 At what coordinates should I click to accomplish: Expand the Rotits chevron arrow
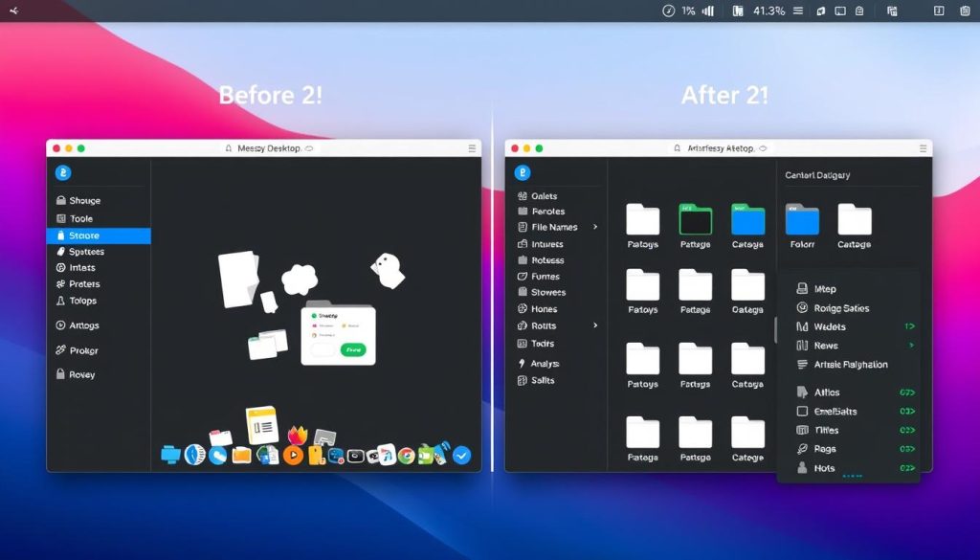click(595, 325)
